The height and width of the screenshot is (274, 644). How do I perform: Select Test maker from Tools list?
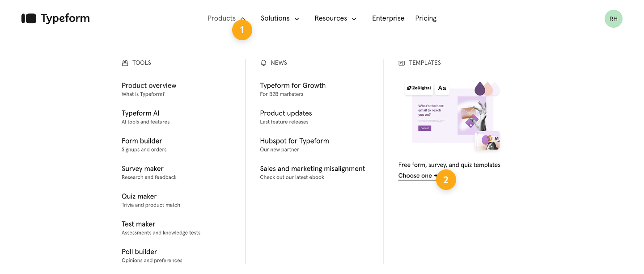coord(138,224)
